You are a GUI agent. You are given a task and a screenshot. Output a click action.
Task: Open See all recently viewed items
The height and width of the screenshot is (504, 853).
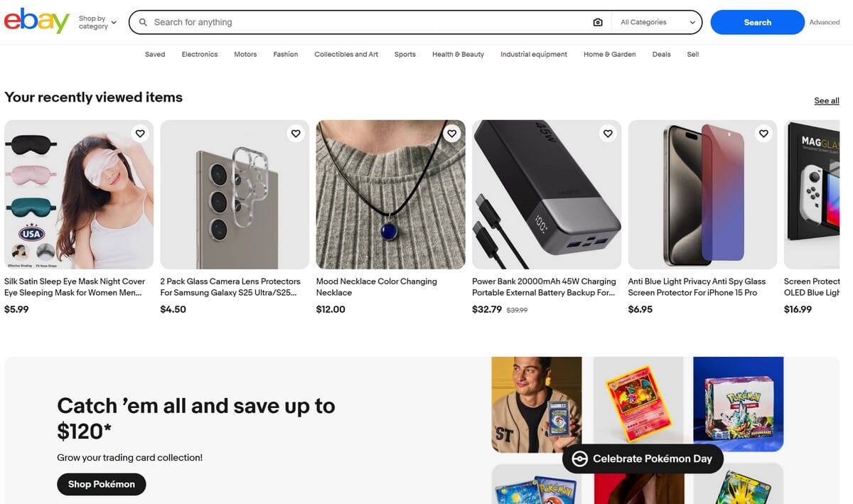tap(827, 100)
